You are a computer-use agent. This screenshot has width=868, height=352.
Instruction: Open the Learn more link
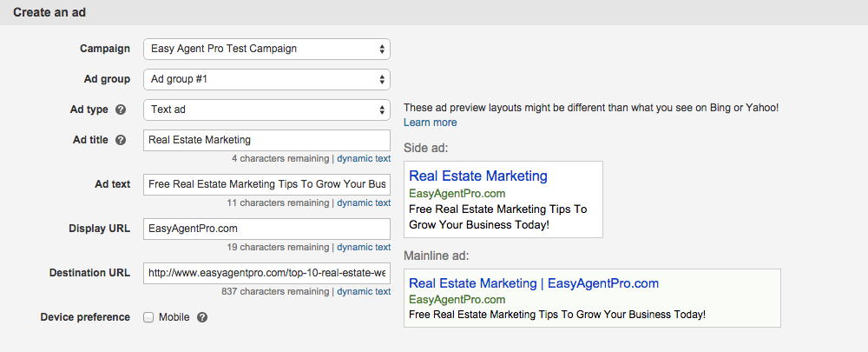(431, 123)
